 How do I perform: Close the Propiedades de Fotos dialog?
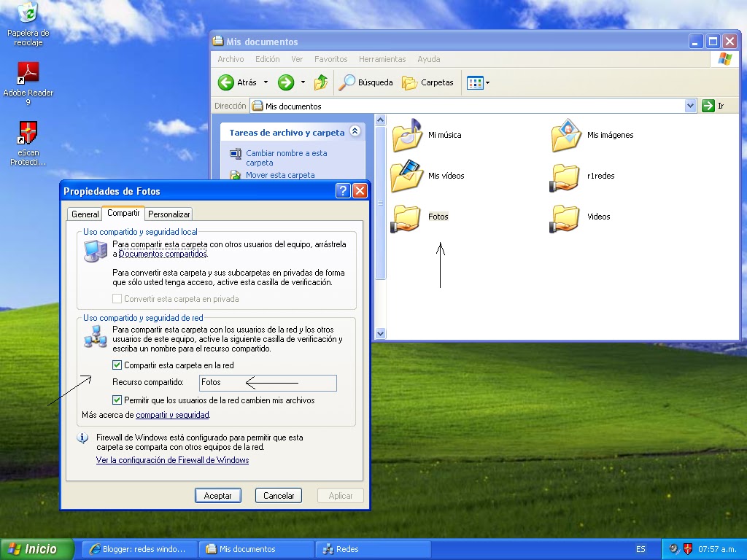click(360, 191)
